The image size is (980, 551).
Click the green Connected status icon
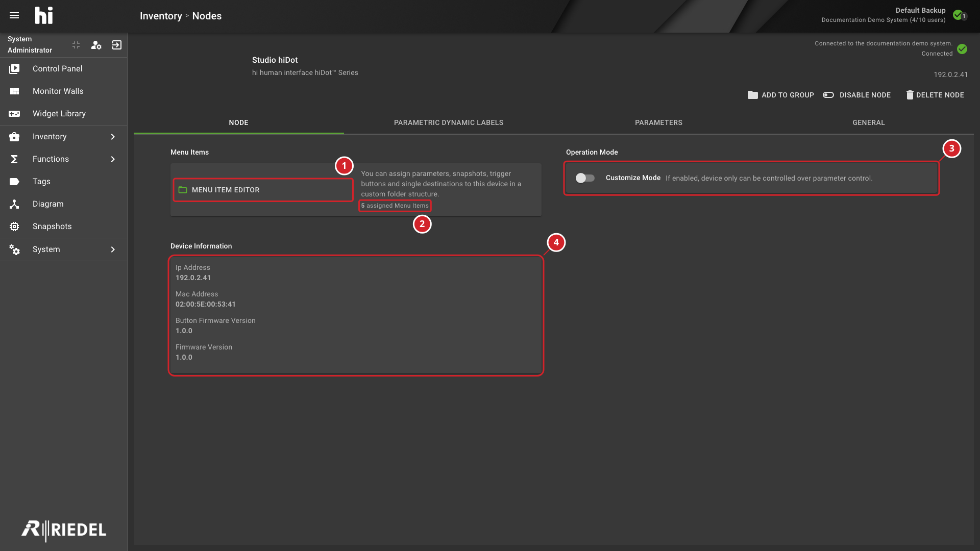[962, 49]
